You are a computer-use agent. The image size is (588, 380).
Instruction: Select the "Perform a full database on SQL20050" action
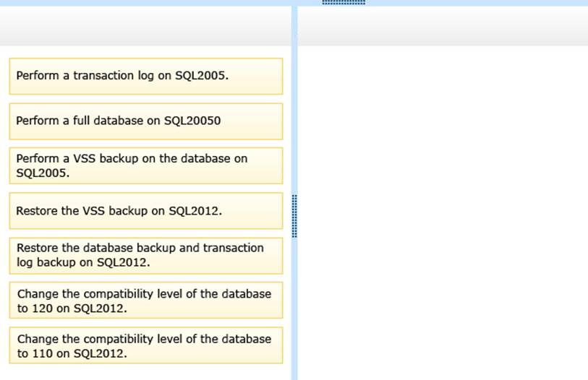pos(145,121)
